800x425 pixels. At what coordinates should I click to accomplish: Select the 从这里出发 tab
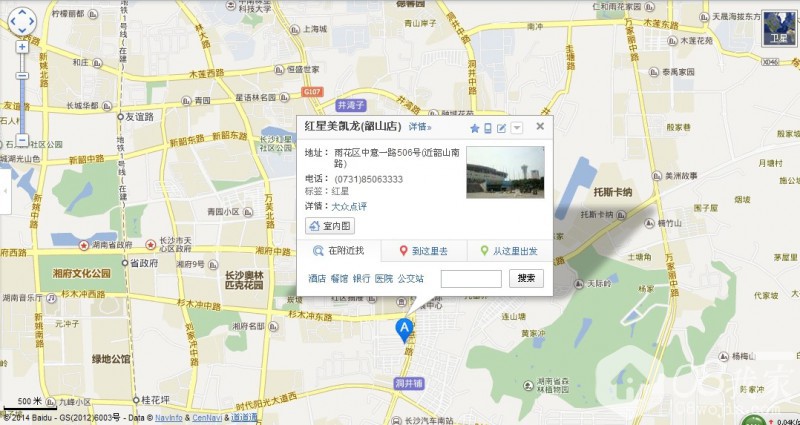pos(510,251)
